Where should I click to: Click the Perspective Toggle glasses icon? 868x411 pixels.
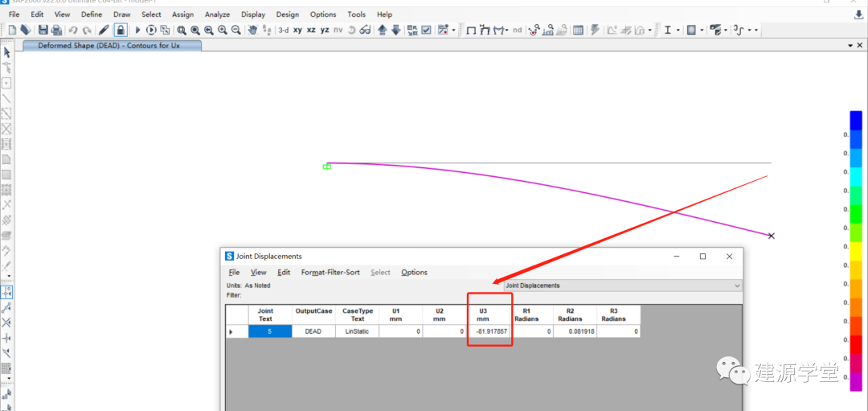[365, 30]
